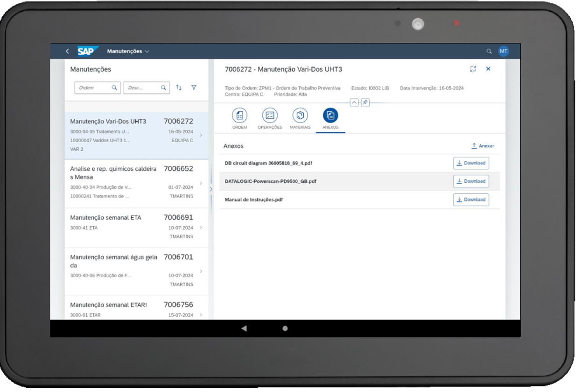The height and width of the screenshot is (392, 581).
Task: Download DATALOGIC-Powerscan-PD9500_GB.pdf
Action: click(471, 181)
